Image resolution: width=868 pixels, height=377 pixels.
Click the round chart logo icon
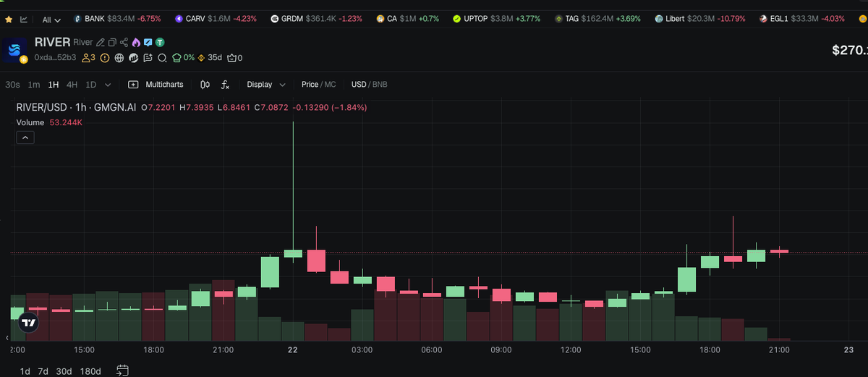[134, 58]
